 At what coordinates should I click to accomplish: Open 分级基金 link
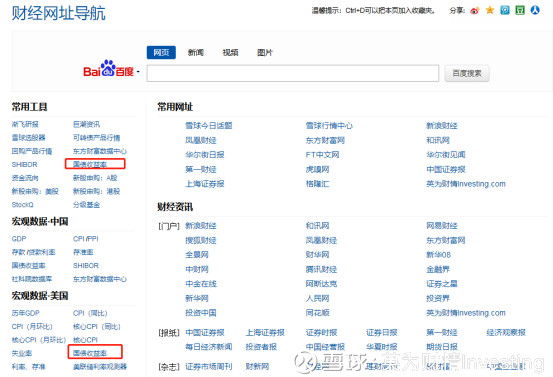pyautogui.click(x=86, y=205)
